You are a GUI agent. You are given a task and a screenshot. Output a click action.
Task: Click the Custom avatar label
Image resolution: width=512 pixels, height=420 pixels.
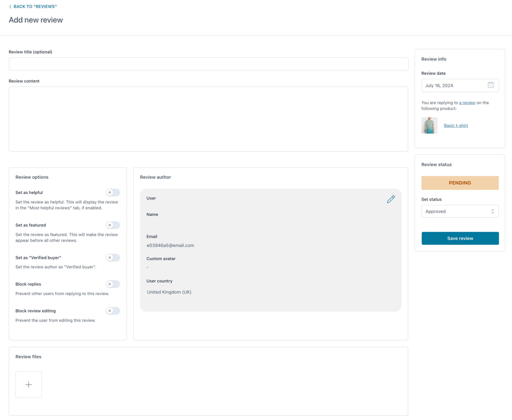pyautogui.click(x=161, y=258)
